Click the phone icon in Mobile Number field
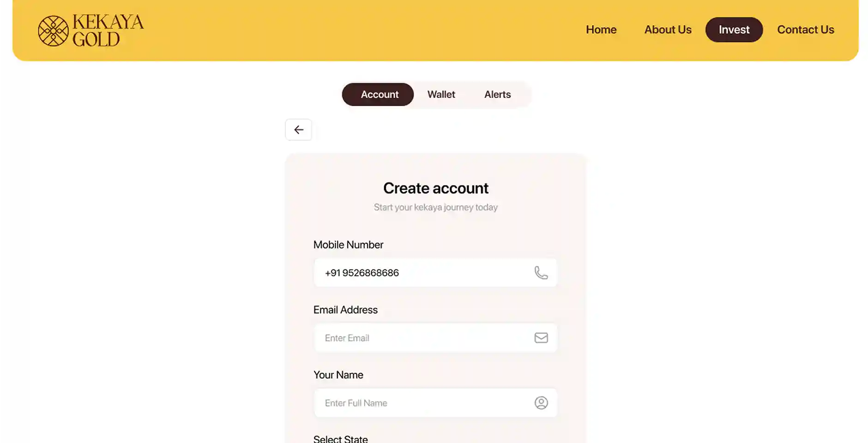Image resolution: width=868 pixels, height=443 pixels. (x=541, y=273)
